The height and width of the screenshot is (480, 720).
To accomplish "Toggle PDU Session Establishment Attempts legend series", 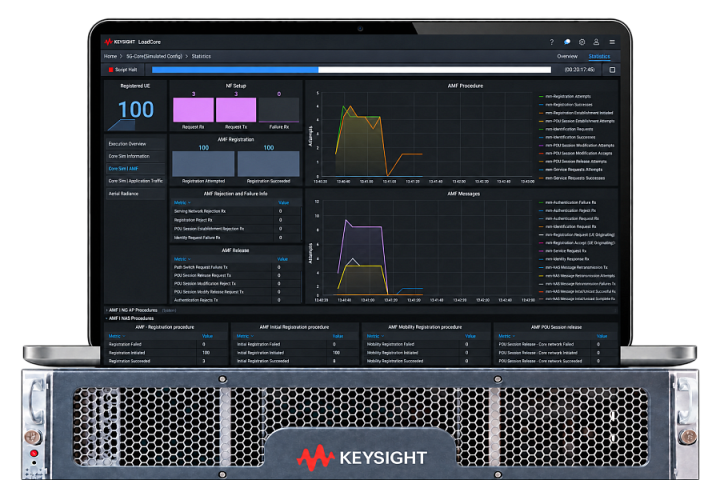I will [x=577, y=121].
